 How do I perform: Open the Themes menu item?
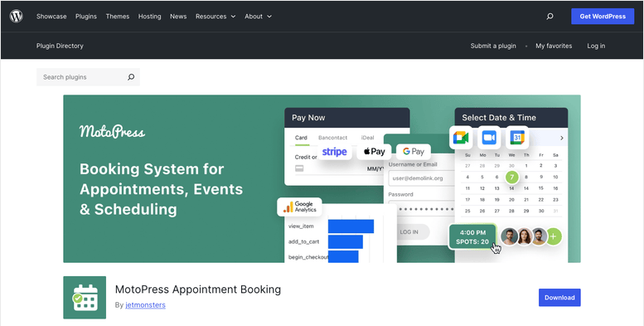(x=118, y=17)
